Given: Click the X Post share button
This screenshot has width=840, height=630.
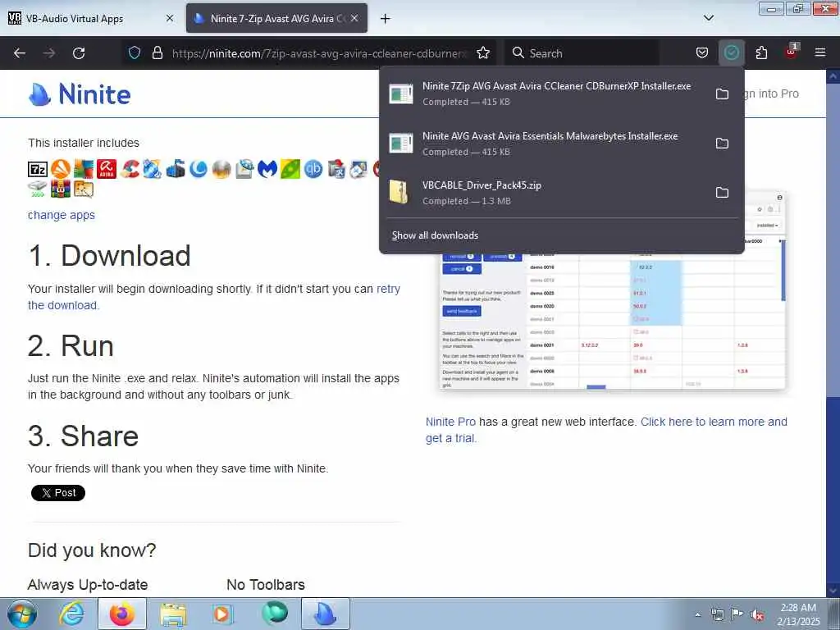Looking at the screenshot, I should point(58,493).
